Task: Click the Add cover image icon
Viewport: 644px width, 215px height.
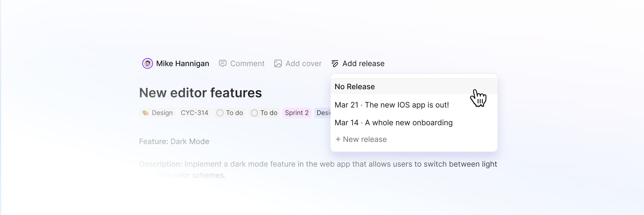Action: (278, 63)
